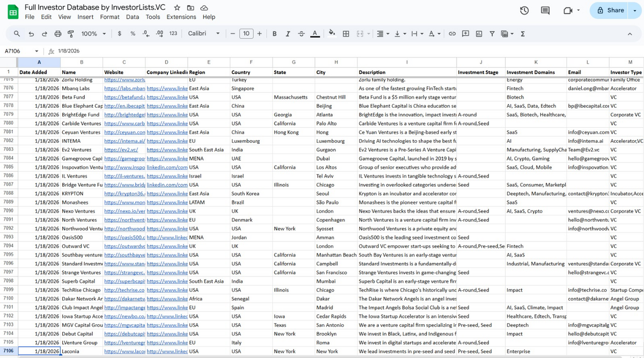Create a filter

[492, 33]
